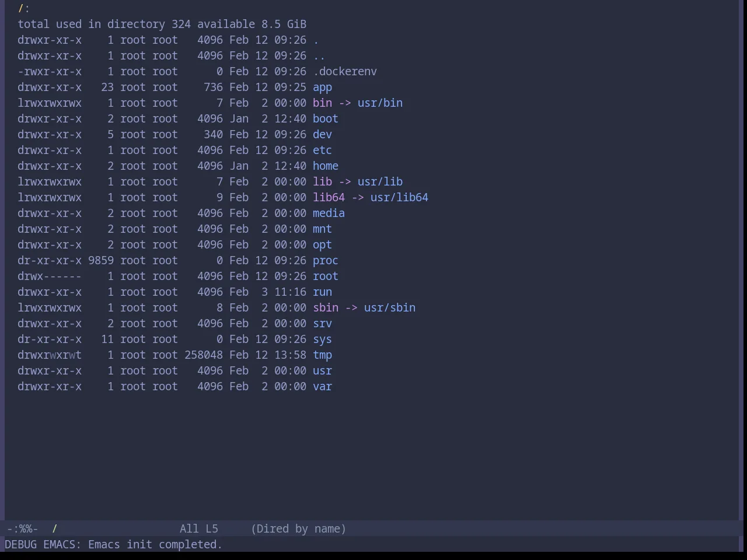This screenshot has width=747, height=560.
Task: Select the run directory
Action: 322,292
